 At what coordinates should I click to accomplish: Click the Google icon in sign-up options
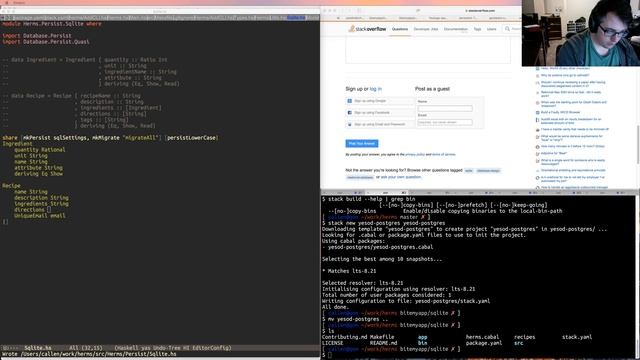[x=349, y=101]
